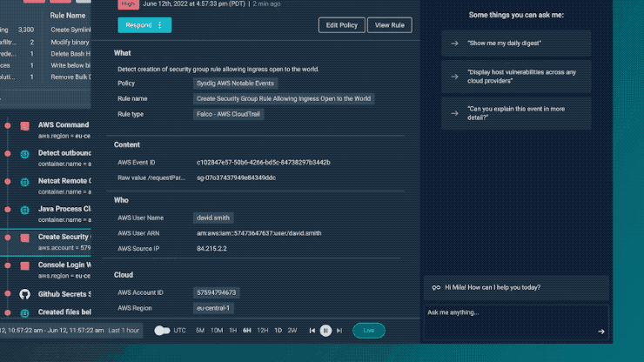644x362 pixels.
Task: Open the Github Secrets event in the list
Action: [x=45, y=294]
